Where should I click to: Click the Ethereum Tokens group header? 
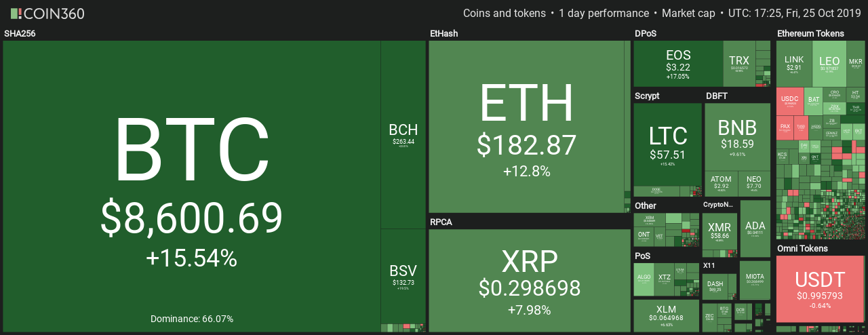coord(810,33)
